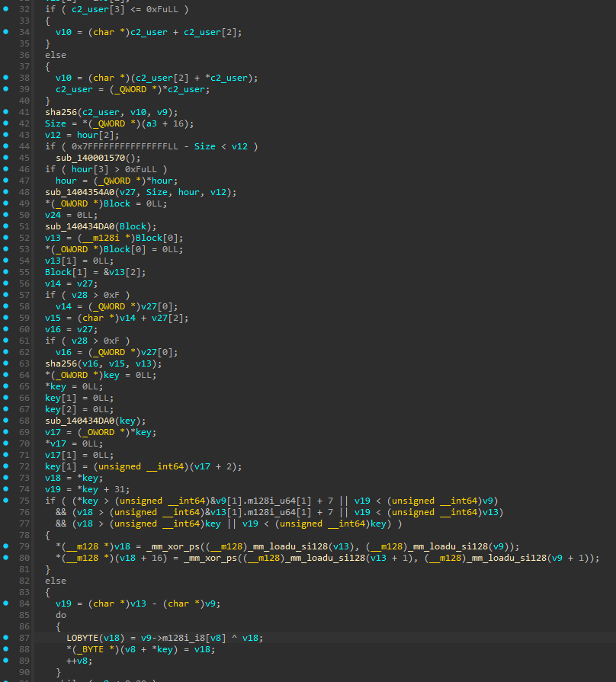Set breakpoint dot on line 63

7,363
